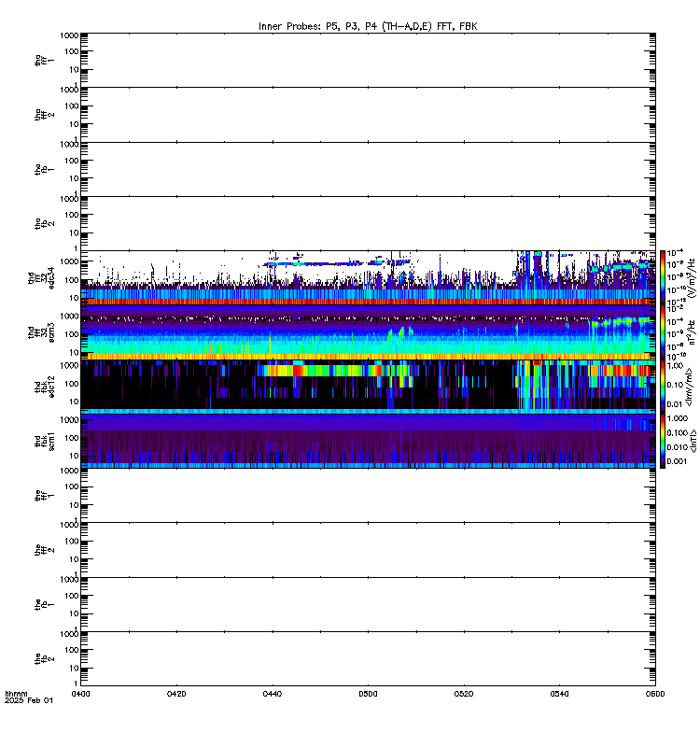
Task: Click the '0520' time axis label
Action: click(464, 694)
